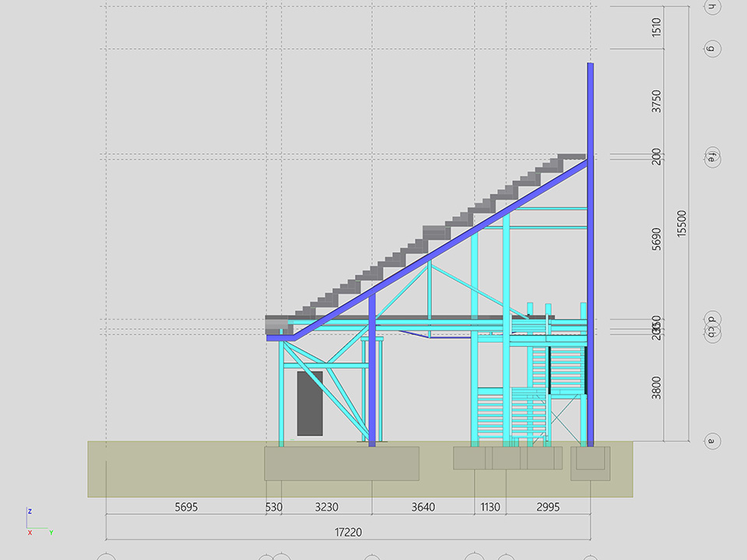The image size is (747, 560).
Task: Pick the 2995 horizontal dimension text
Action: point(548,507)
